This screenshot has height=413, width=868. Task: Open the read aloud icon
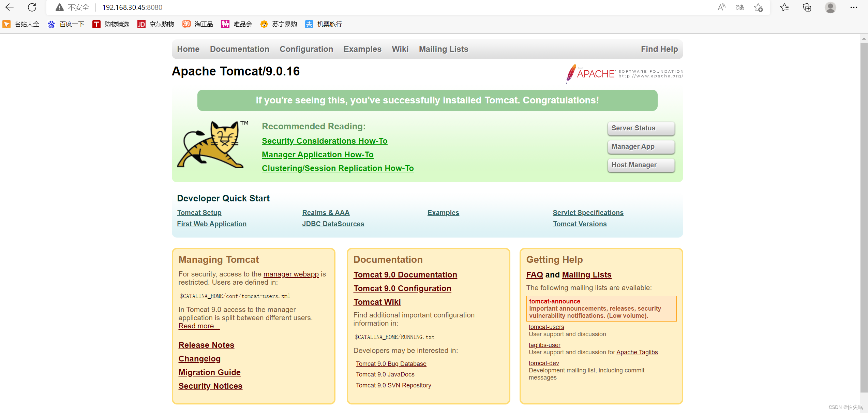point(721,7)
